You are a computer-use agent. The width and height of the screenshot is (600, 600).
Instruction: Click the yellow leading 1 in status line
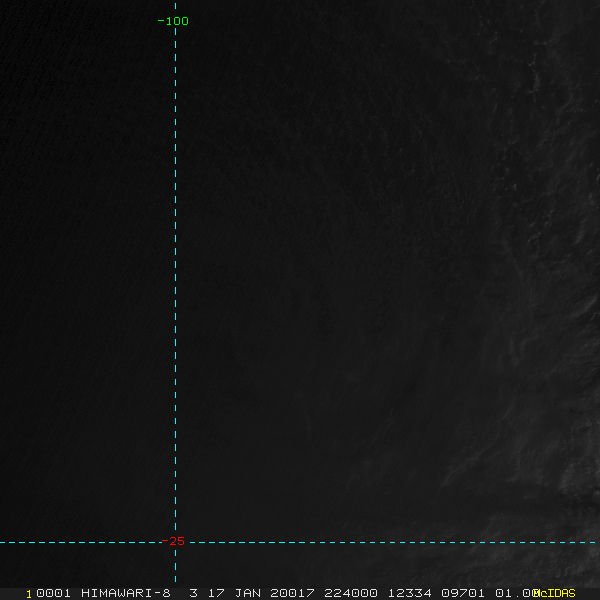pos(29,593)
